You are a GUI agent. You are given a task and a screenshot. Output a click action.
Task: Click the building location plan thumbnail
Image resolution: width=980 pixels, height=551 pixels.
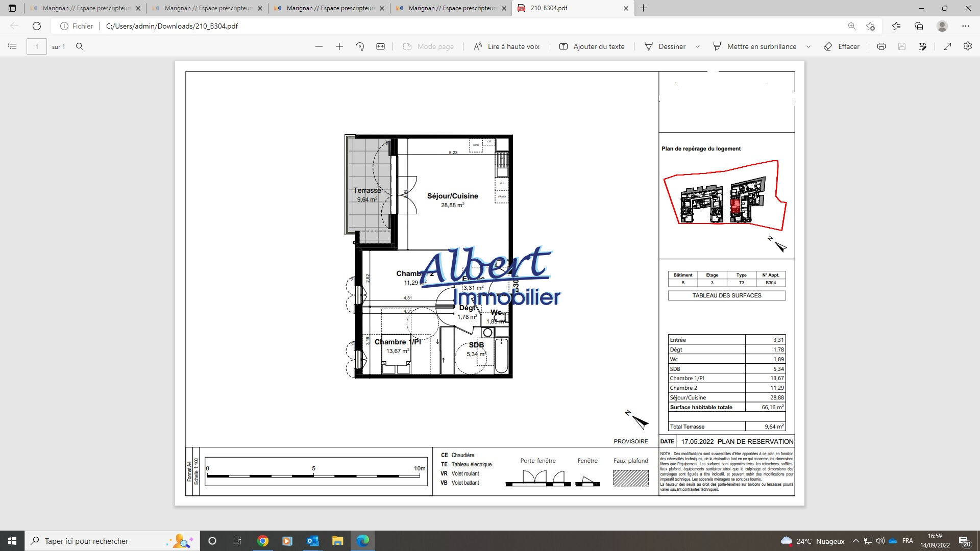pos(725,196)
